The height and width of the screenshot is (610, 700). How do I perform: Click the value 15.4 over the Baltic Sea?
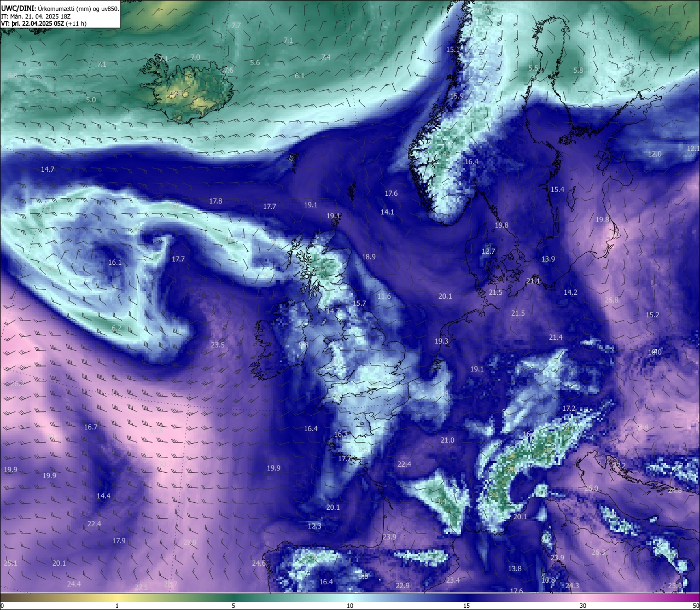(557, 189)
